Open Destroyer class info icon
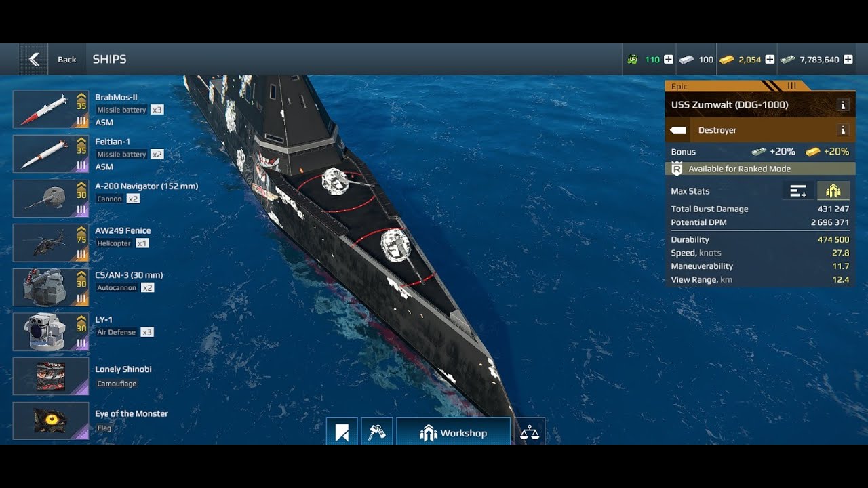 click(843, 130)
